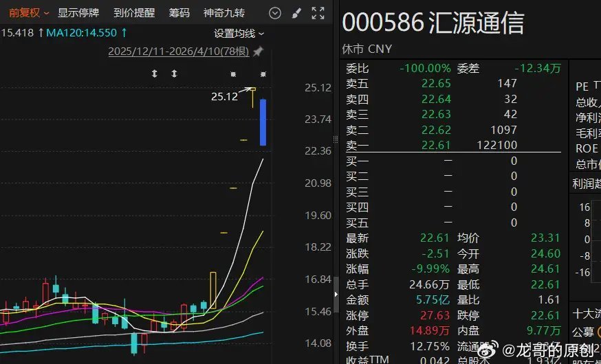The height and width of the screenshot is (364, 601).
Task: Select the paintbrush drawing tool icon
Action: pos(296,14)
